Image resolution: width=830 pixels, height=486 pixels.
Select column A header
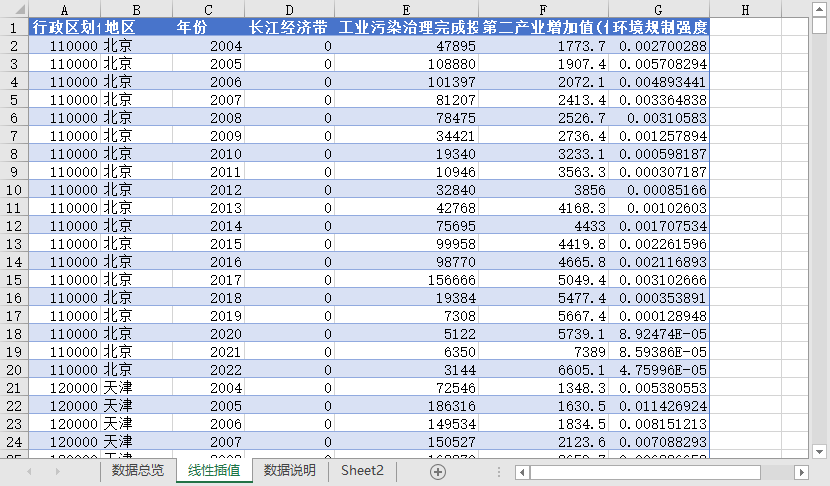pyautogui.click(x=65, y=10)
